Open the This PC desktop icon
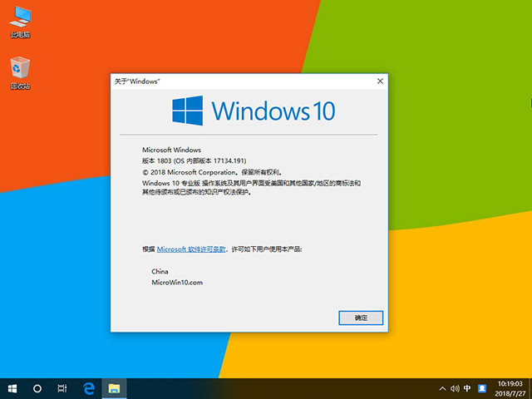This screenshot has width=532, height=399. tap(20, 21)
